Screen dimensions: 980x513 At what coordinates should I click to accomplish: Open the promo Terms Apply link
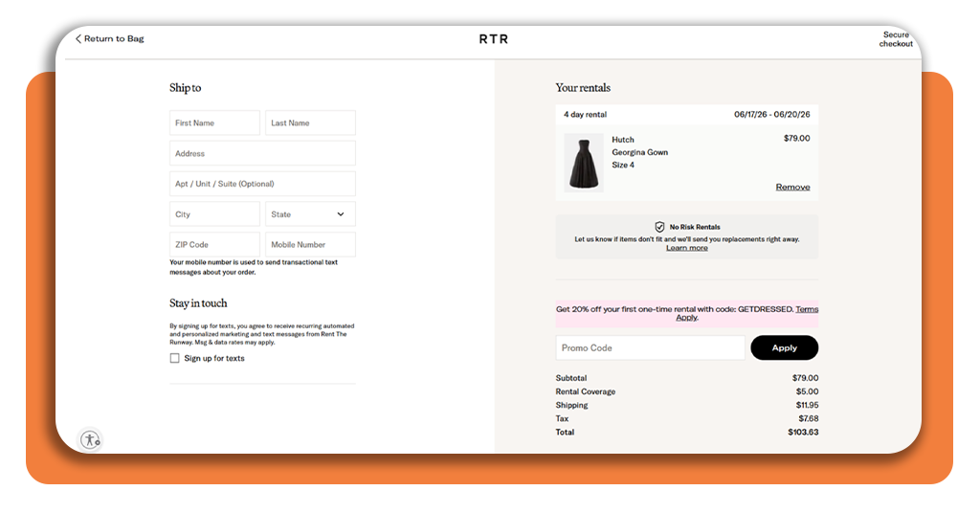pos(806,309)
